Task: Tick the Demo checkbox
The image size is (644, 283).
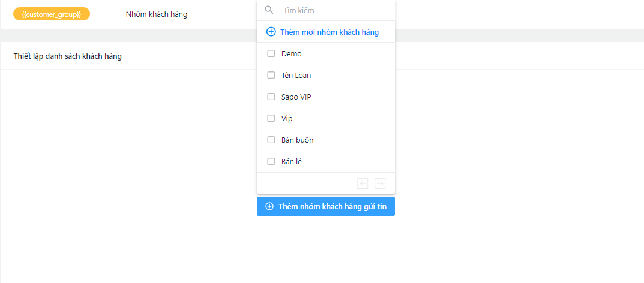Action: [x=271, y=53]
